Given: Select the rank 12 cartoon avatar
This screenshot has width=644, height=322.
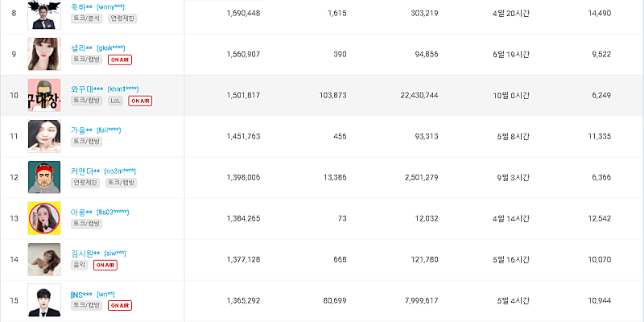Looking at the screenshot, I should pos(44,177).
